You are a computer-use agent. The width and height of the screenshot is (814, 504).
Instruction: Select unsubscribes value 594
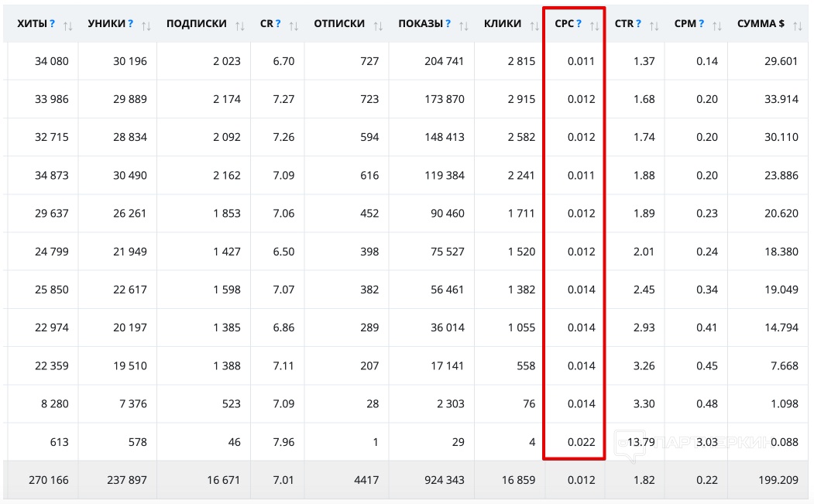(369, 137)
